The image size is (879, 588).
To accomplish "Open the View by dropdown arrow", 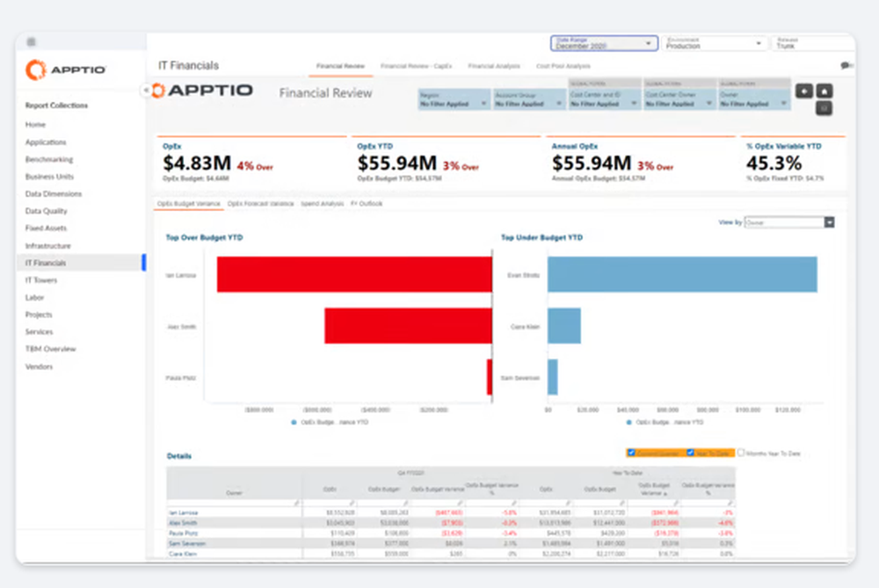I will pyautogui.click(x=829, y=222).
